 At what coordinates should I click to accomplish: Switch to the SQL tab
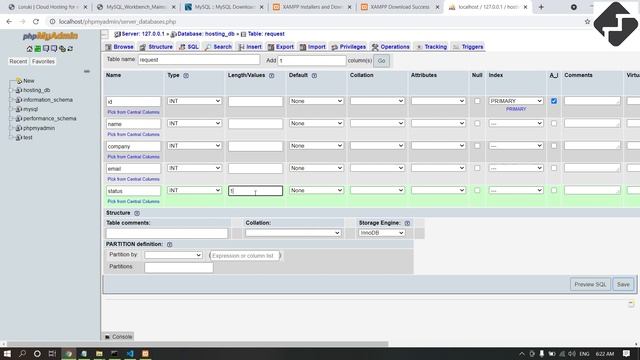[x=189, y=47]
